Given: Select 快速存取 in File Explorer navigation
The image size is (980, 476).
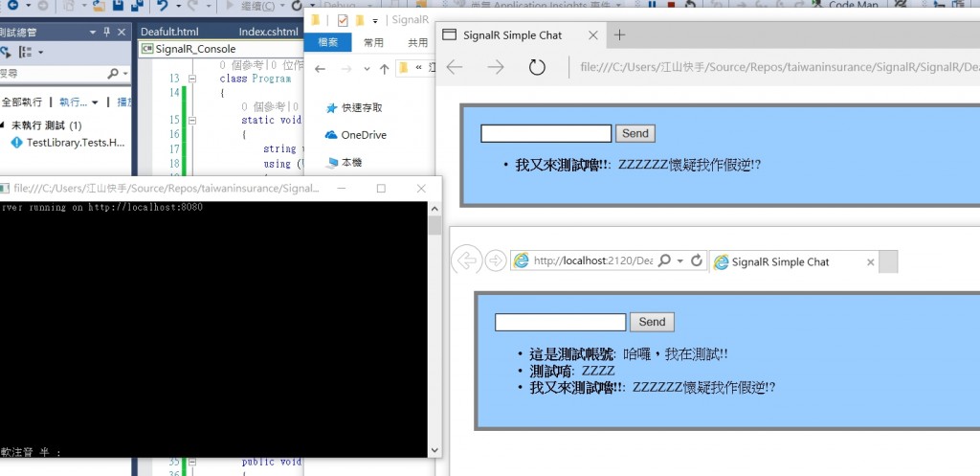Looking at the screenshot, I should pyautogui.click(x=354, y=107).
